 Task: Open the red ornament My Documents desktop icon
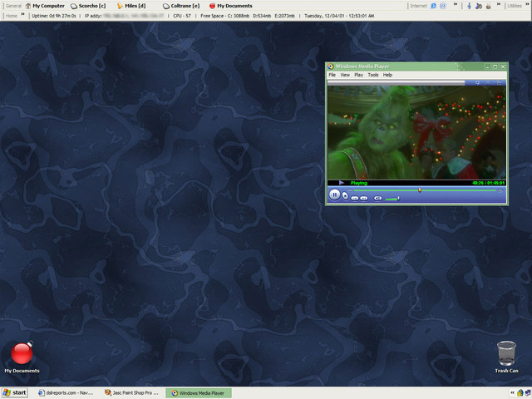tap(22, 357)
